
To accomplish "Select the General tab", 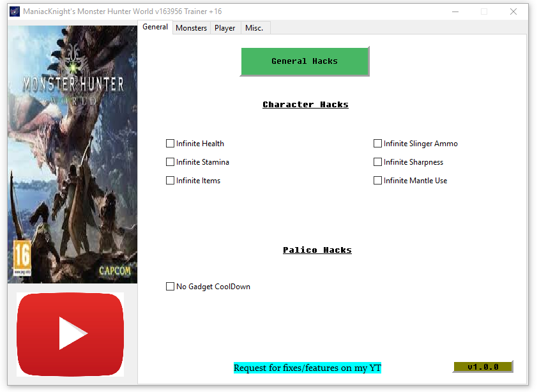I will tap(155, 27).
